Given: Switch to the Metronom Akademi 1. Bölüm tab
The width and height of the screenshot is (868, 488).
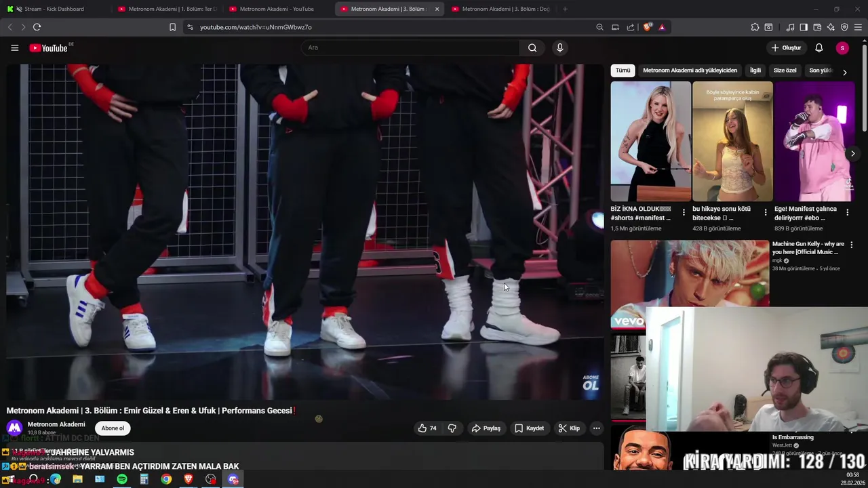Looking at the screenshot, I should pos(167,9).
